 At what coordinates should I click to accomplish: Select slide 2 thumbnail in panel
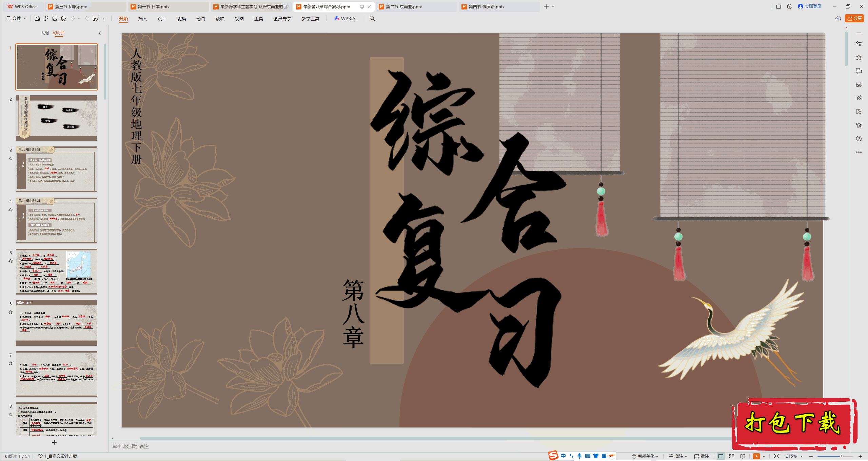(x=57, y=118)
